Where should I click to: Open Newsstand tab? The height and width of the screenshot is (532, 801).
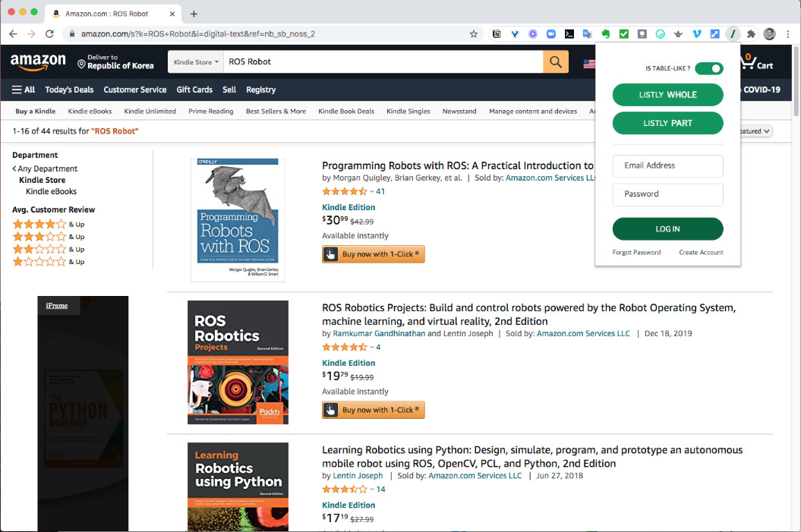click(459, 112)
